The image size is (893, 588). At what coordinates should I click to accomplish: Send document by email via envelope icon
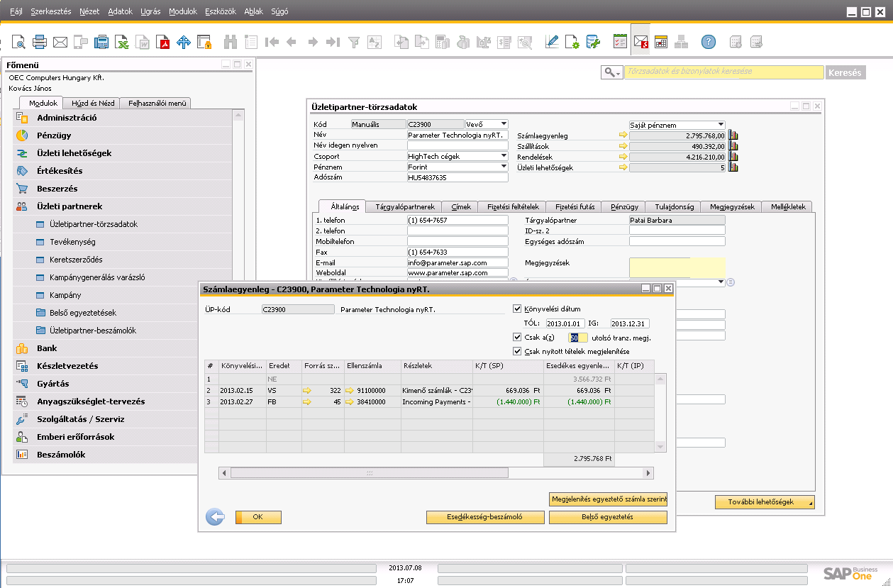(60, 43)
